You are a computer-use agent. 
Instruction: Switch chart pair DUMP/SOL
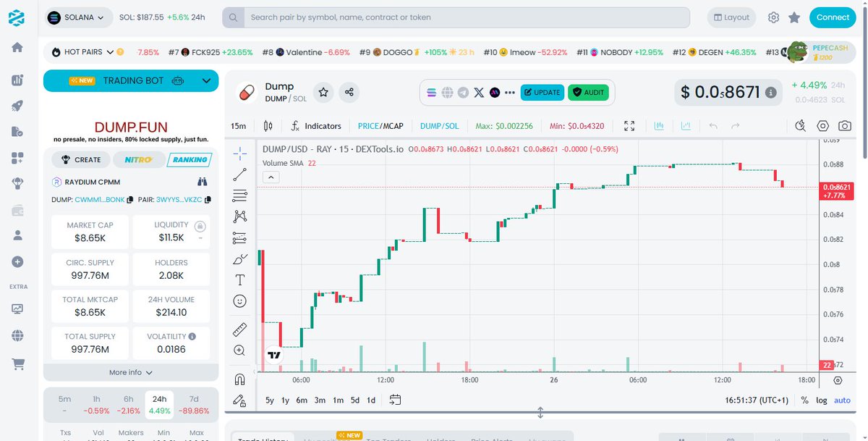[440, 126]
